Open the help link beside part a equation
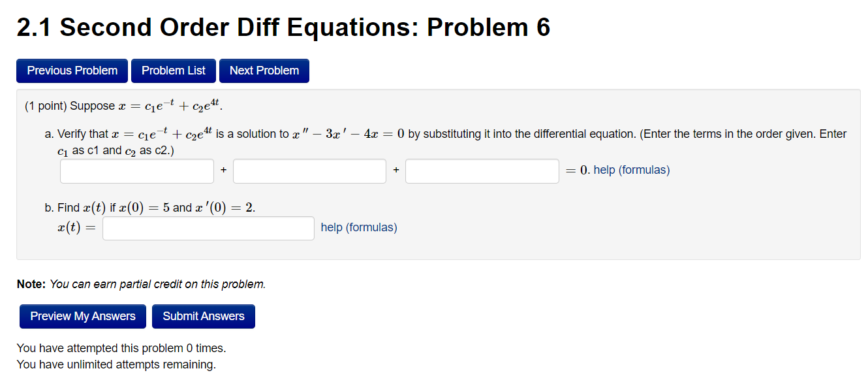 pyautogui.click(x=600, y=170)
